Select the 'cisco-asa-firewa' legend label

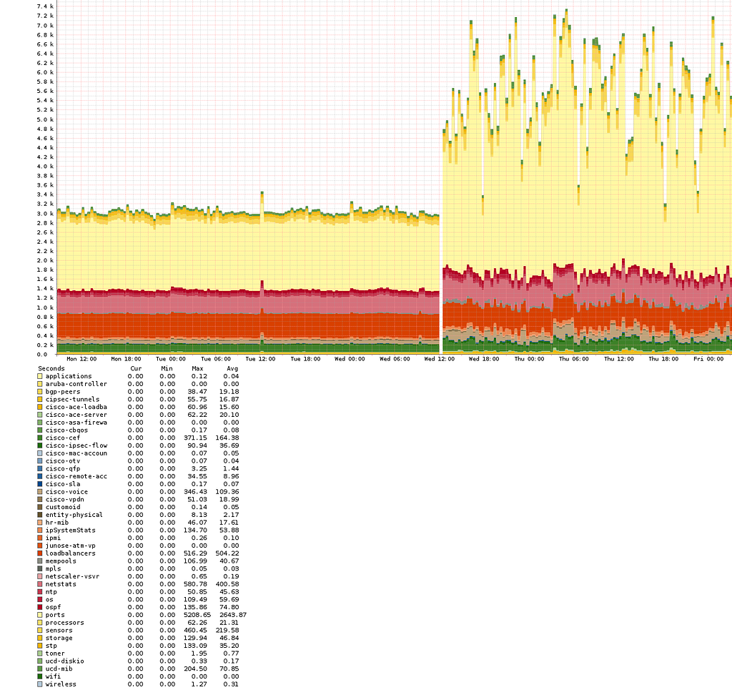click(76, 422)
